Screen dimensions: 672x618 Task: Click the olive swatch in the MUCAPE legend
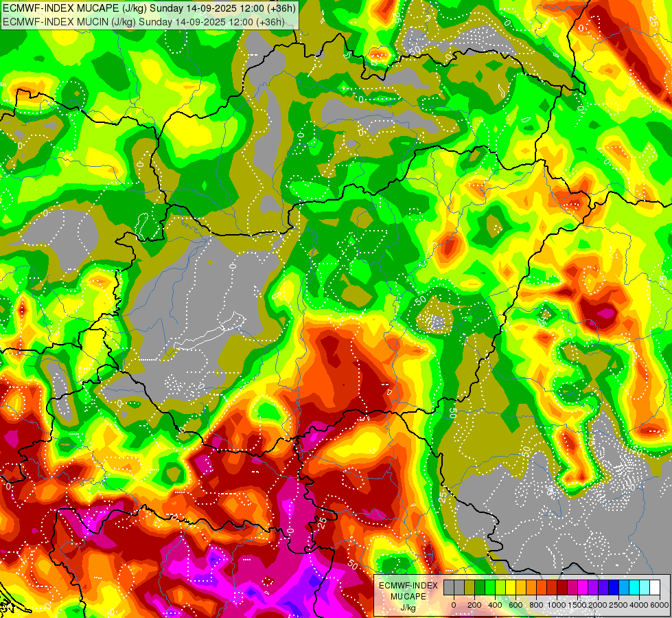point(470,587)
